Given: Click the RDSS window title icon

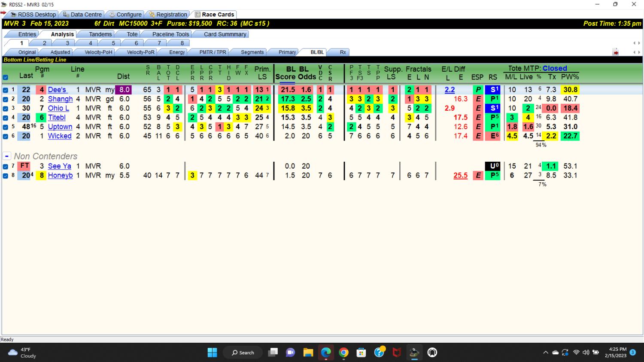Looking at the screenshot, I should pos(5,4).
